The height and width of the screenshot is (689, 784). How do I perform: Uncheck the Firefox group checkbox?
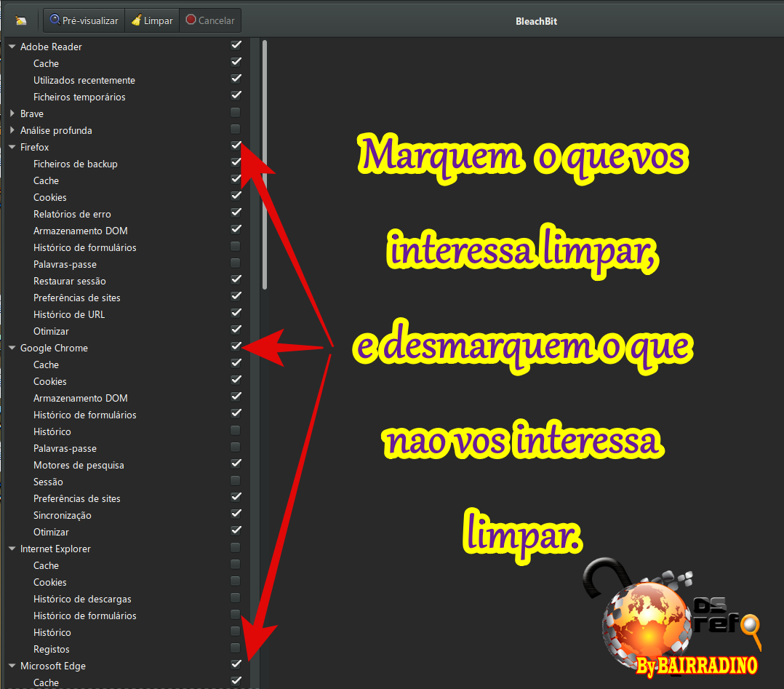point(236,146)
